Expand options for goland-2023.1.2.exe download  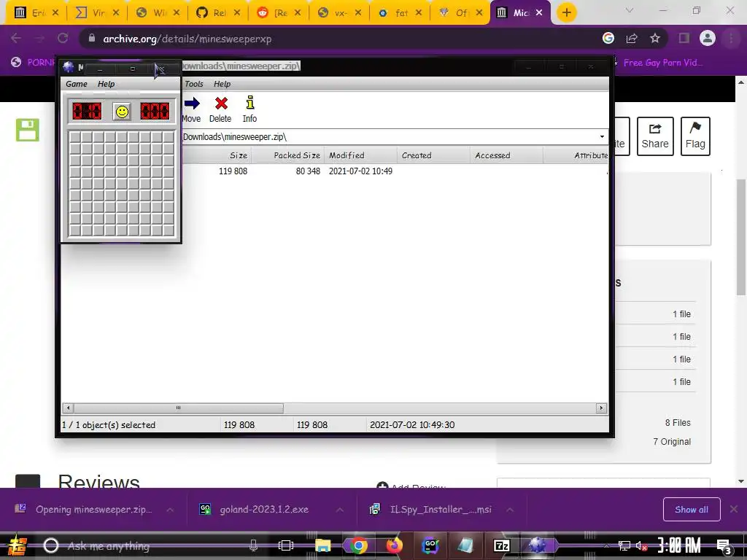pos(340,510)
